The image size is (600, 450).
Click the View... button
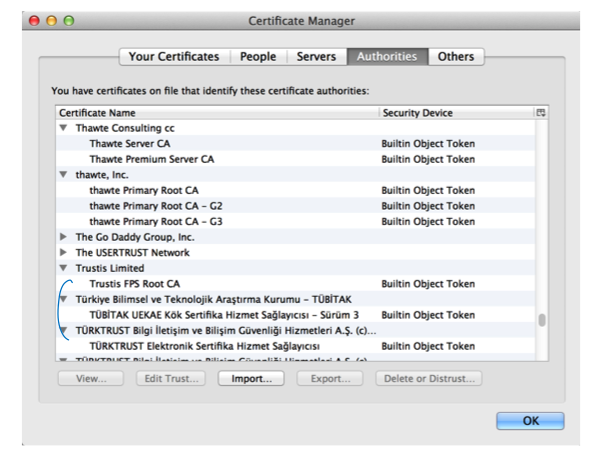tap(91, 378)
